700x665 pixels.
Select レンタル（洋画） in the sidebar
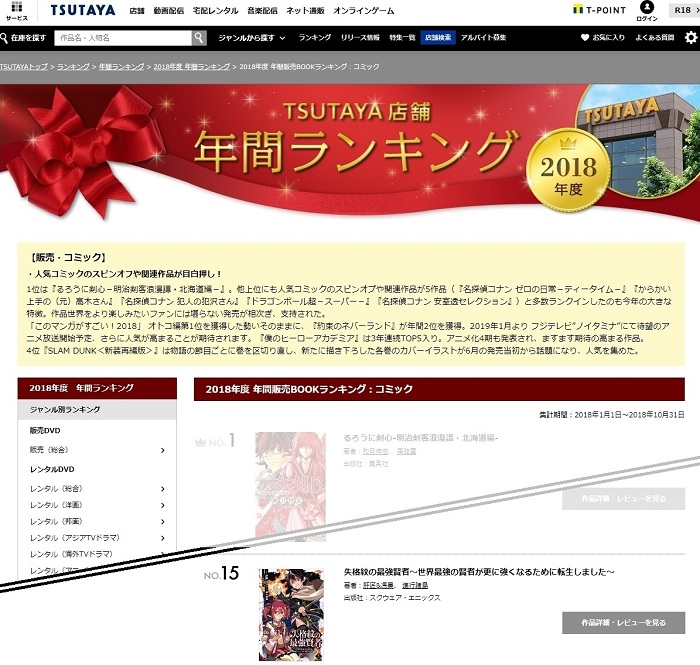(56, 505)
